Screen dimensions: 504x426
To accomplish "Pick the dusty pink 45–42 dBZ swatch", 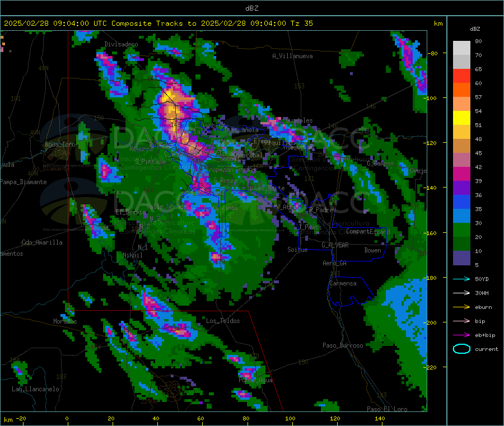I will coord(461,160).
